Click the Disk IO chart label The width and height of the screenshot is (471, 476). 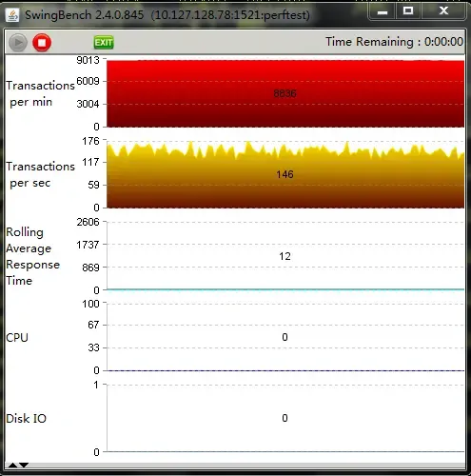pyautogui.click(x=27, y=418)
